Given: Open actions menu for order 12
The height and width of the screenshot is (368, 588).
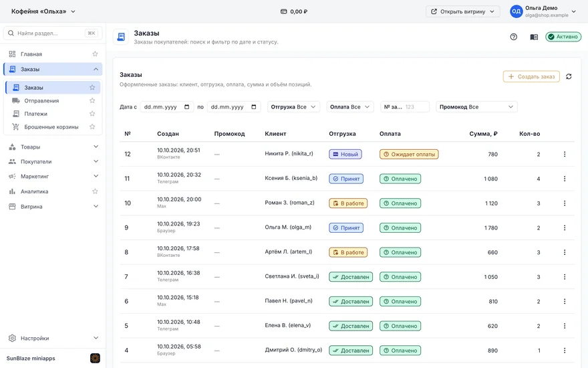Looking at the screenshot, I should (565, 154).
